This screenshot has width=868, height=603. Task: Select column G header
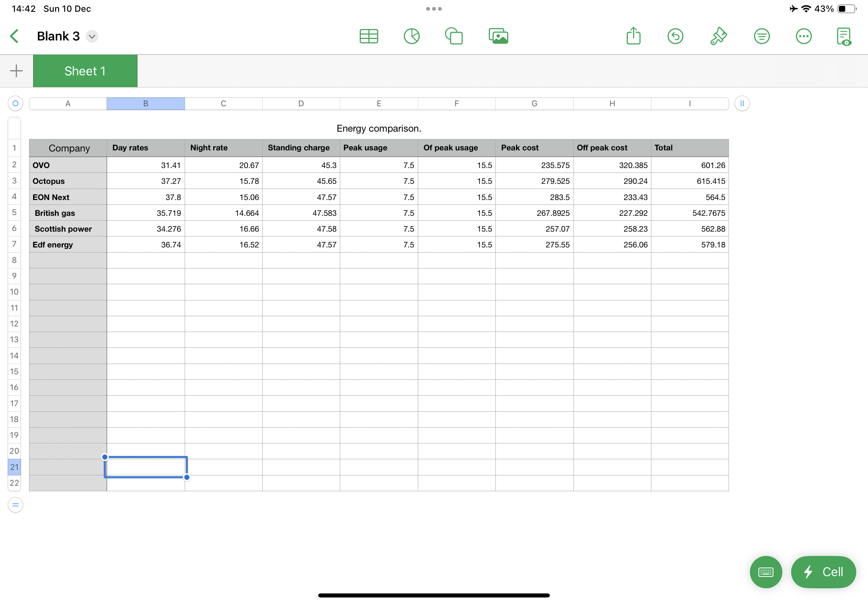(534, 104)
